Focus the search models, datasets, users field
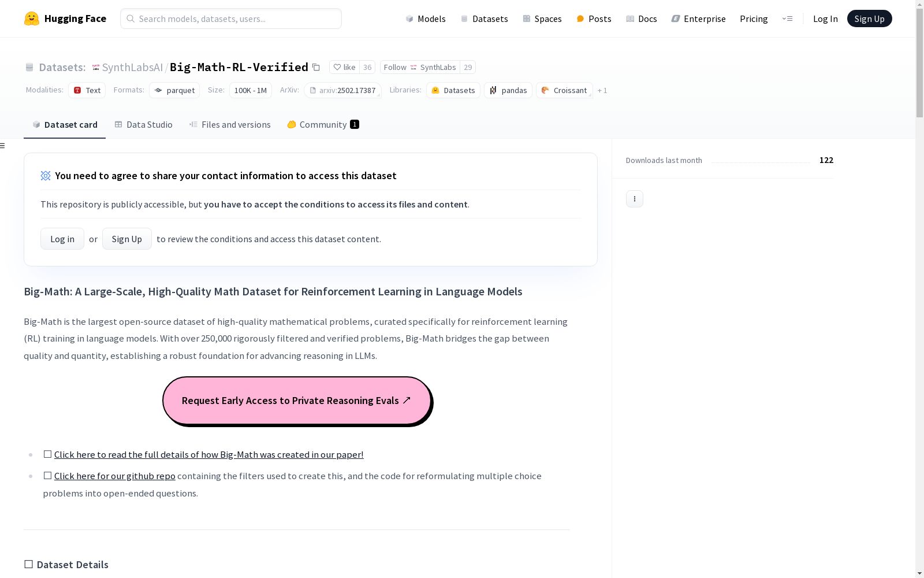The width and height of the screenshot is (924, 578). click(x=231, y=18)
